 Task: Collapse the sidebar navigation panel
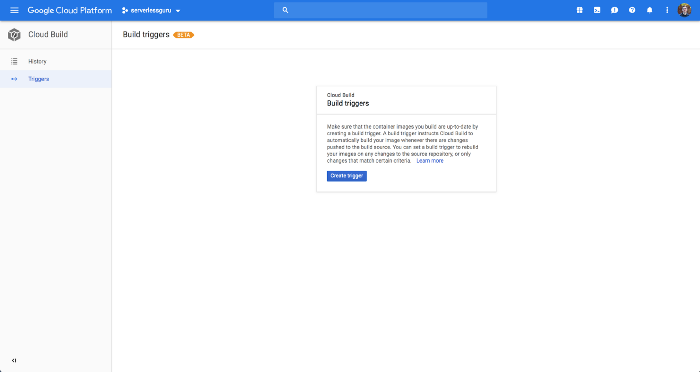point(14,360)
